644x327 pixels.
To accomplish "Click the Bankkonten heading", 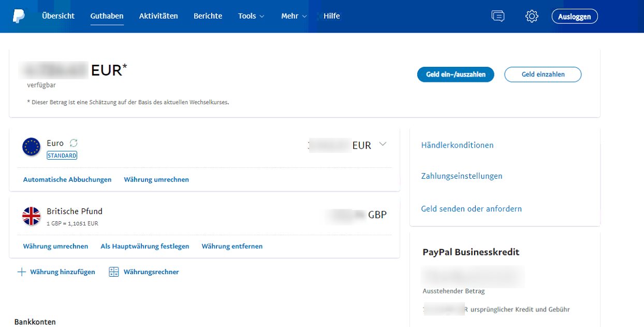I will click(35, 322).
